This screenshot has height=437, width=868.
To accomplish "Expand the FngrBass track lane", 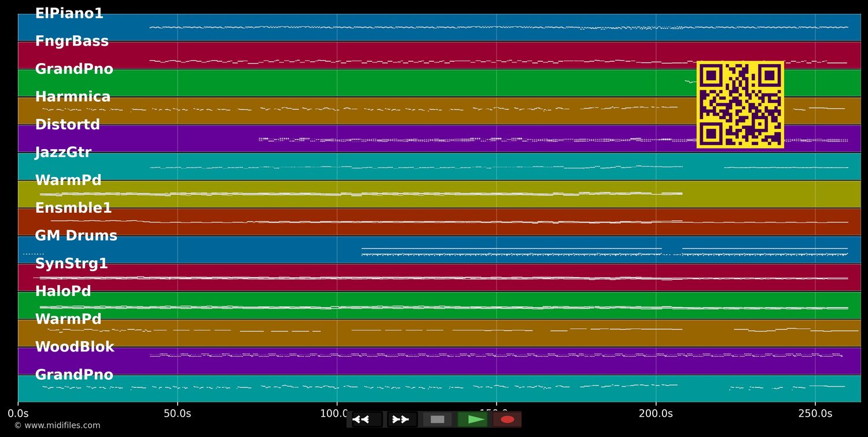I will 72,41.
